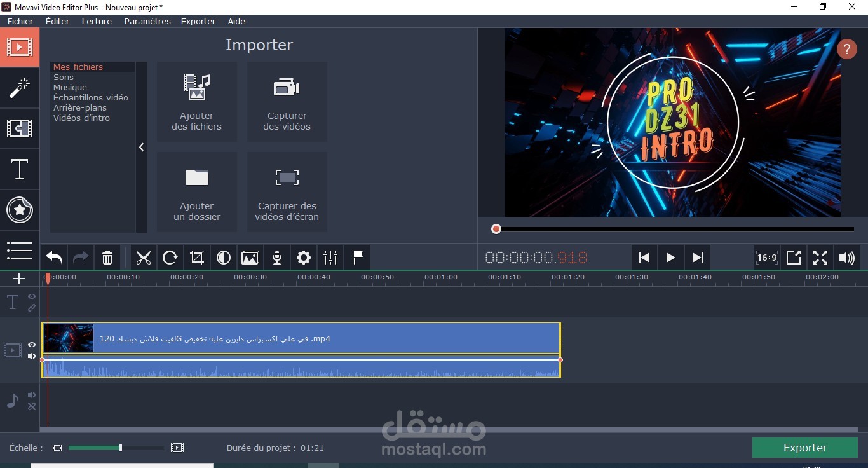The image size is (868, 468).
Task: Open color adjustments tool
Action: [224, 258]
